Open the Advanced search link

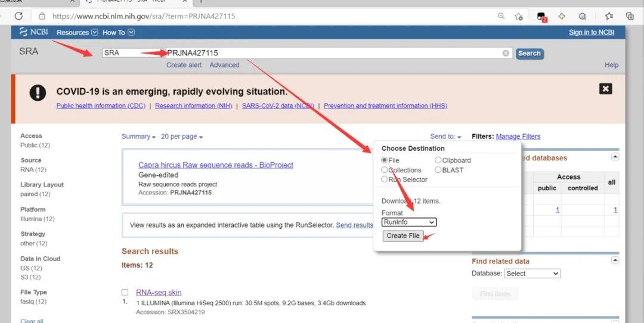point(224,65)
